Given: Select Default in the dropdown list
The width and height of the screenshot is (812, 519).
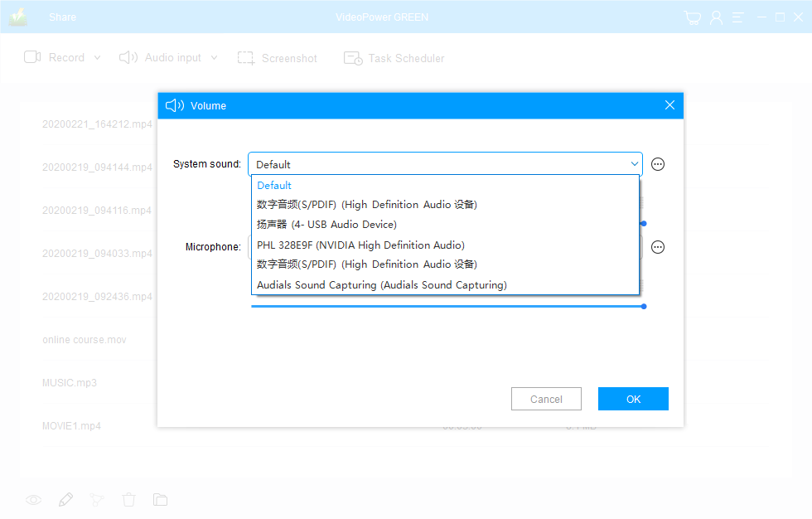Looking at the screenshot, I should (274, 186).
